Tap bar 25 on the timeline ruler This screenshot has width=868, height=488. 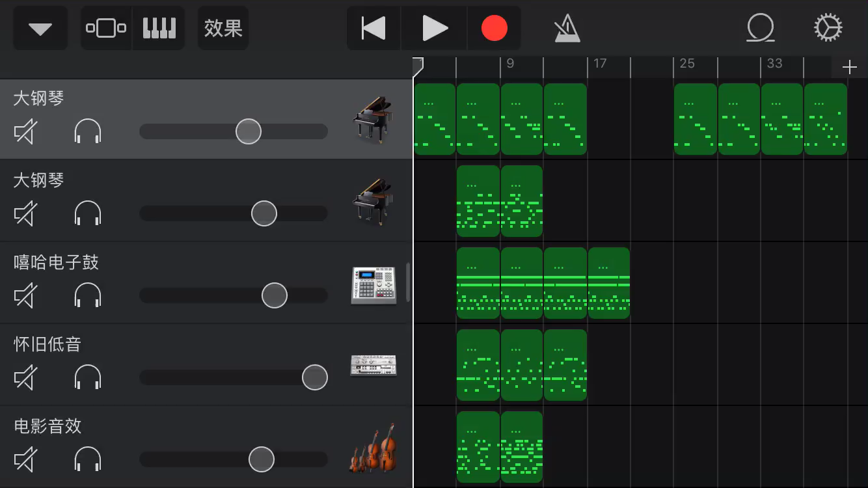click(x=687, y=63)
